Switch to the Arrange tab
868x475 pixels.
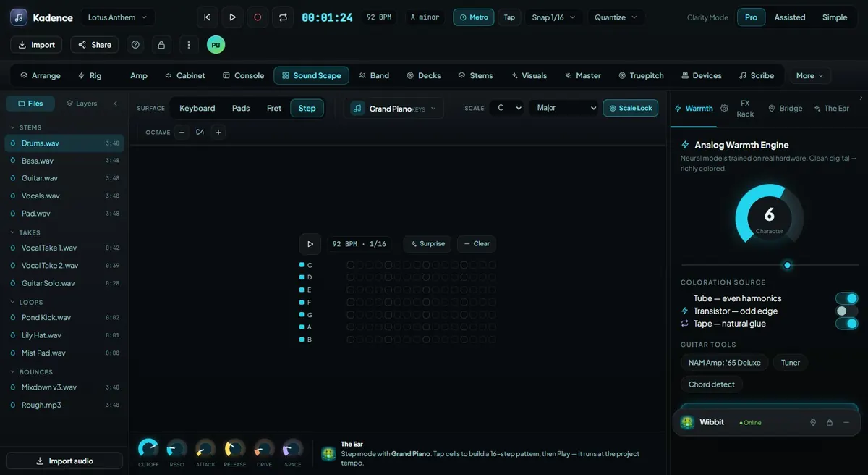(x=41, y=75)
